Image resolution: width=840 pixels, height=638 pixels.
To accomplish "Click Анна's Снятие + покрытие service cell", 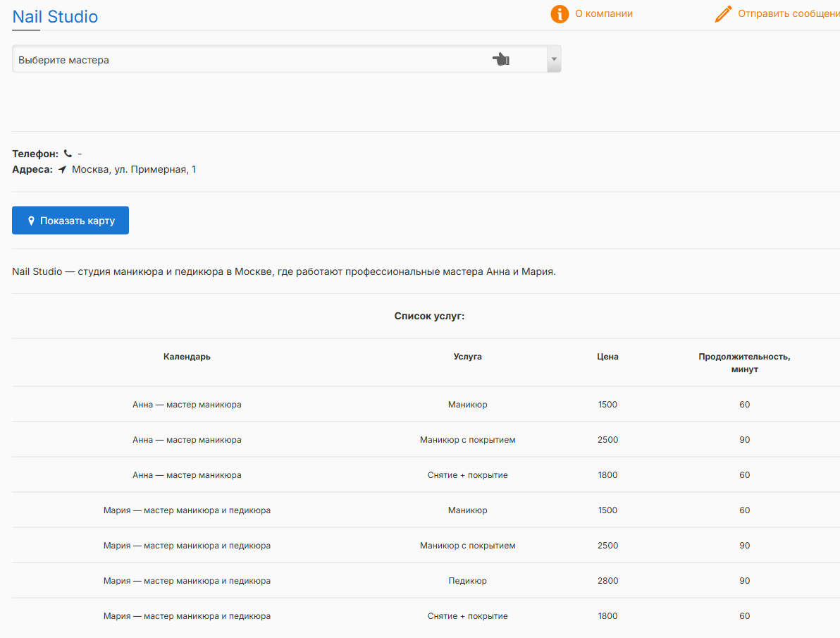I will pos(468,476).
